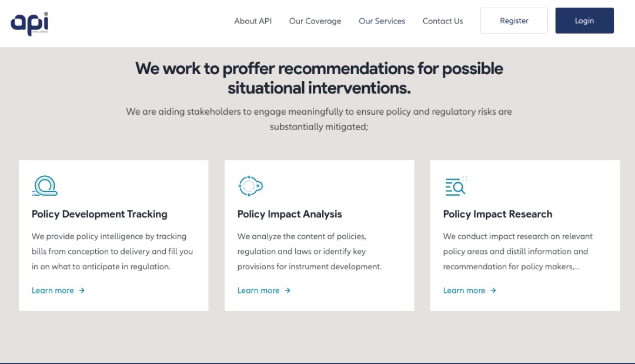Click the Policy Impact Analysis icon
Screen dimensions: 635x364
pos(250,186)
